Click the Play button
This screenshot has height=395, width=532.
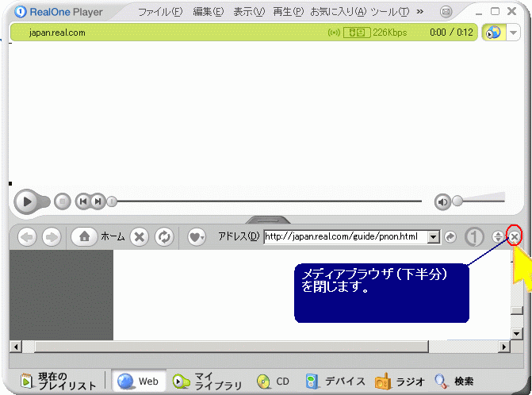26,201
